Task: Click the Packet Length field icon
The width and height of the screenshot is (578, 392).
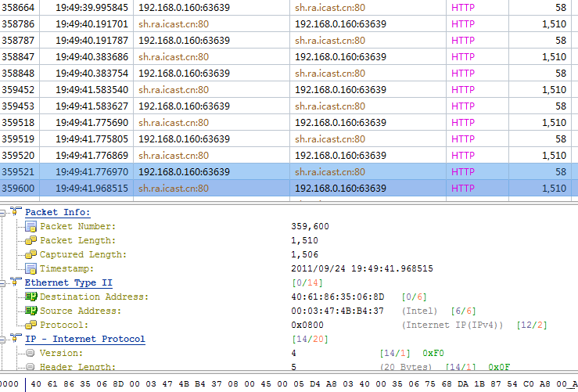Action: click(x=31, y=240)
